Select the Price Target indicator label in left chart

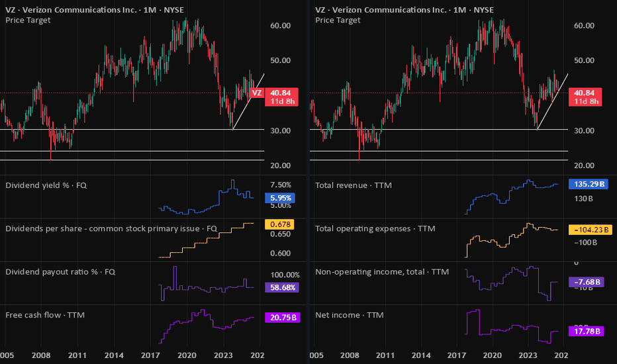28,20
